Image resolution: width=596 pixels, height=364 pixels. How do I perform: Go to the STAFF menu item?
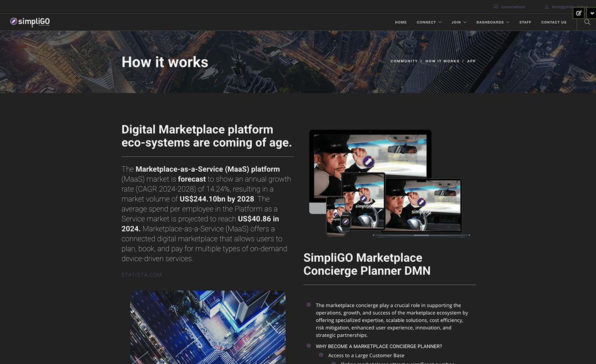click(x=525, y=22)
